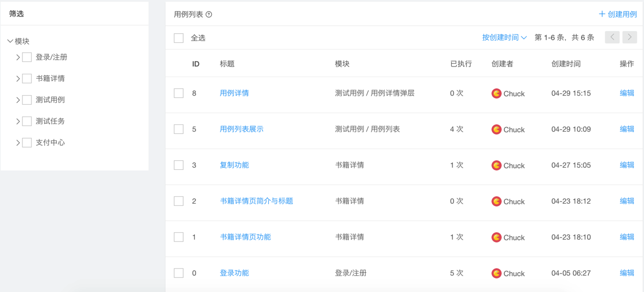Expand the 测试任务 module tree node

point(18,122)
